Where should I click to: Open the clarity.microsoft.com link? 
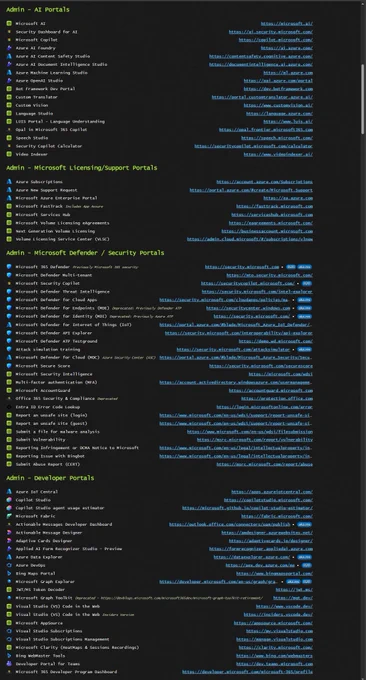[276, 647]
